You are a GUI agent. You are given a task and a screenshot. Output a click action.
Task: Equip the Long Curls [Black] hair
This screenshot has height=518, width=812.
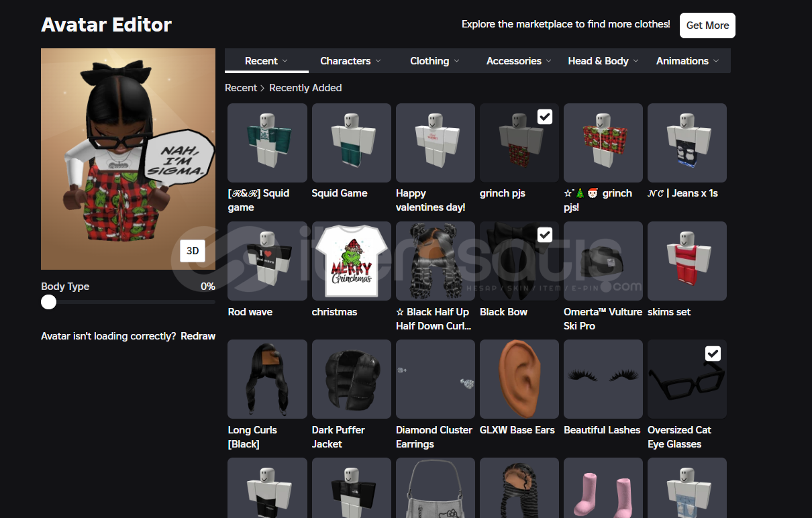pos(267,379)
